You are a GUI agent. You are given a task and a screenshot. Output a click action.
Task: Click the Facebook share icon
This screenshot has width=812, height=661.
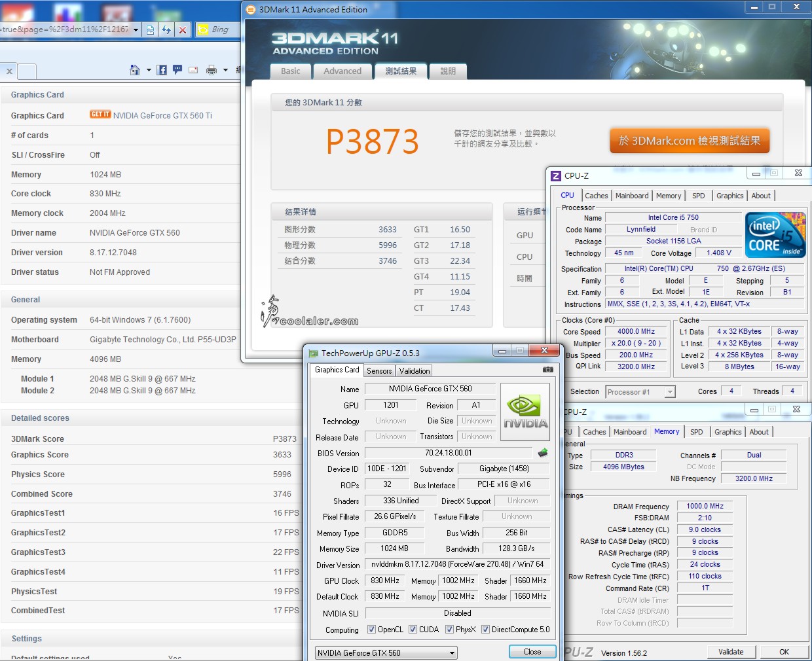tap(162, 70)
